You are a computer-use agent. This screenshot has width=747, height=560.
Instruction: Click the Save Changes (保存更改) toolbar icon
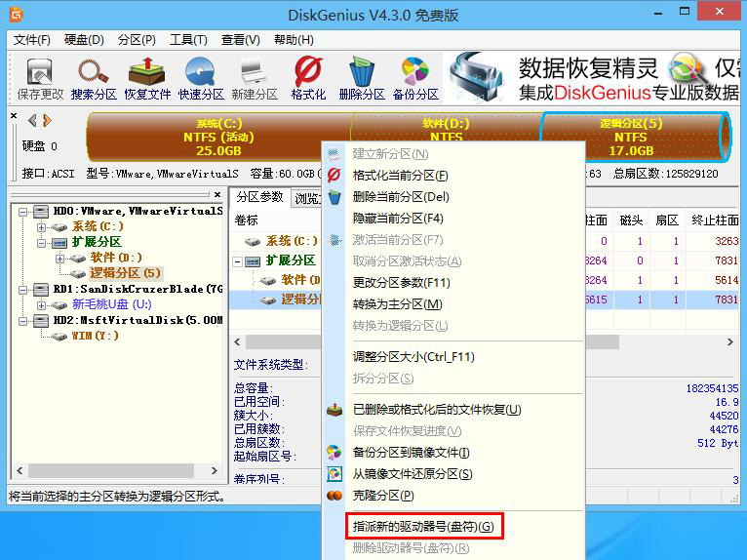[x=40, y=79]
